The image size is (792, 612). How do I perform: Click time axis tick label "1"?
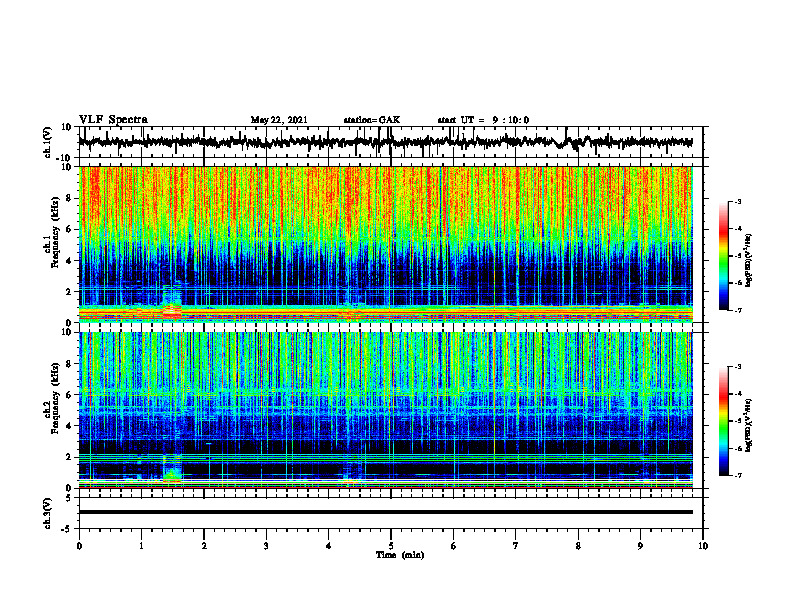[x=141, y=546]
